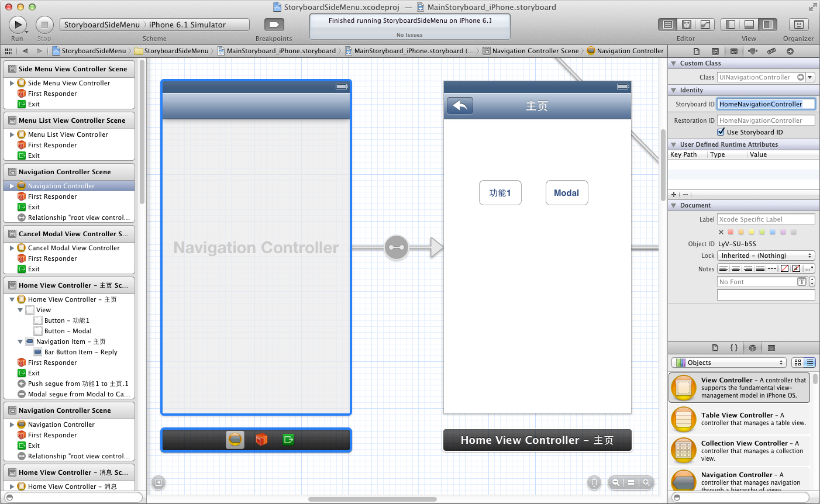Select View Controller object in library

[739, 388]
